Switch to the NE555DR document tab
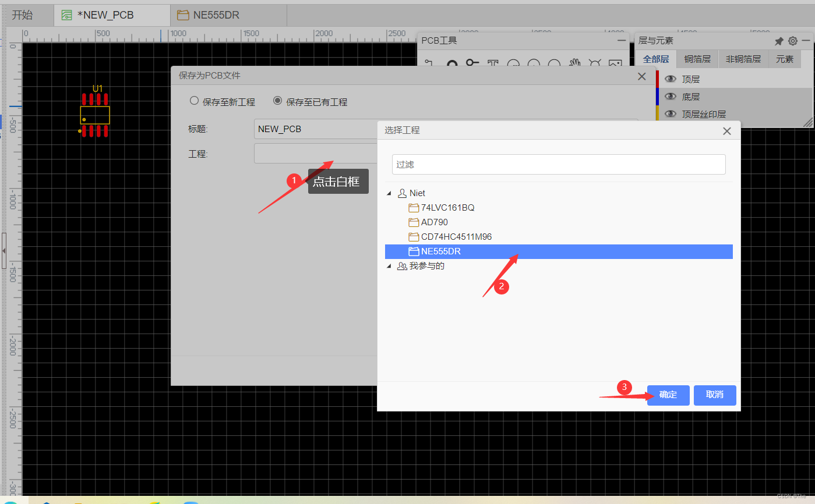The height and width of the screenshot is (504, 815). coord(228,15)
